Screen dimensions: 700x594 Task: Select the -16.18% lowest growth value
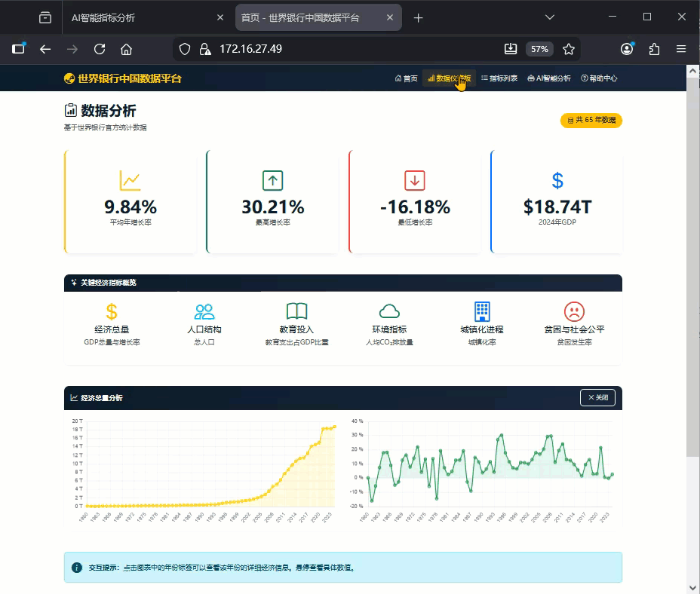[415, 207]
